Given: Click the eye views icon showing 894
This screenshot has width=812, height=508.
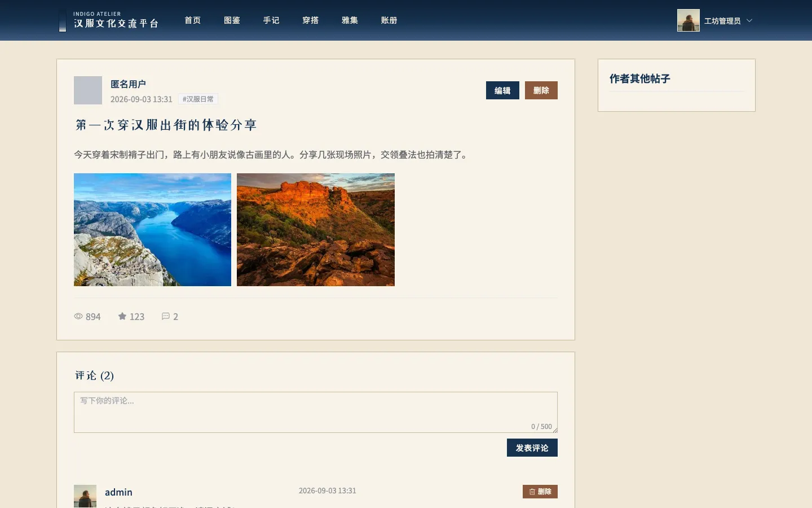Looking at the screenshot, I should click(78, 317).
